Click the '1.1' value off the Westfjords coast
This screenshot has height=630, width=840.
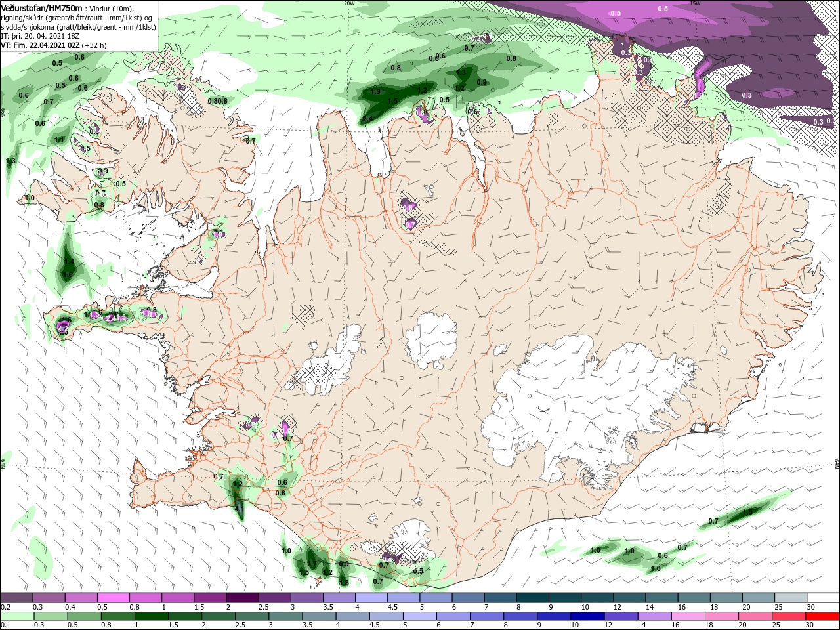click(59, 140)
